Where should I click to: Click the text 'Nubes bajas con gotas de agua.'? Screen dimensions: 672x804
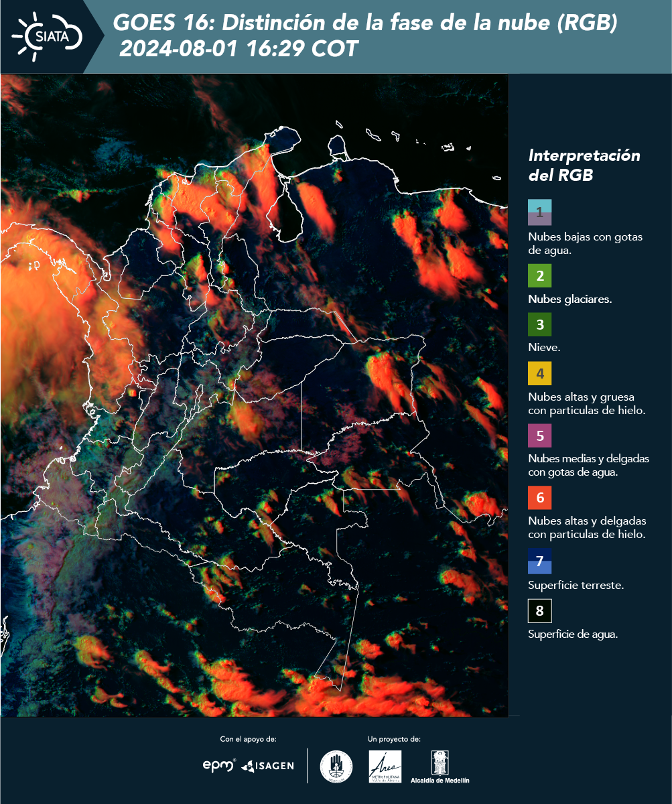pyautogui.click(x=586, y=244)
